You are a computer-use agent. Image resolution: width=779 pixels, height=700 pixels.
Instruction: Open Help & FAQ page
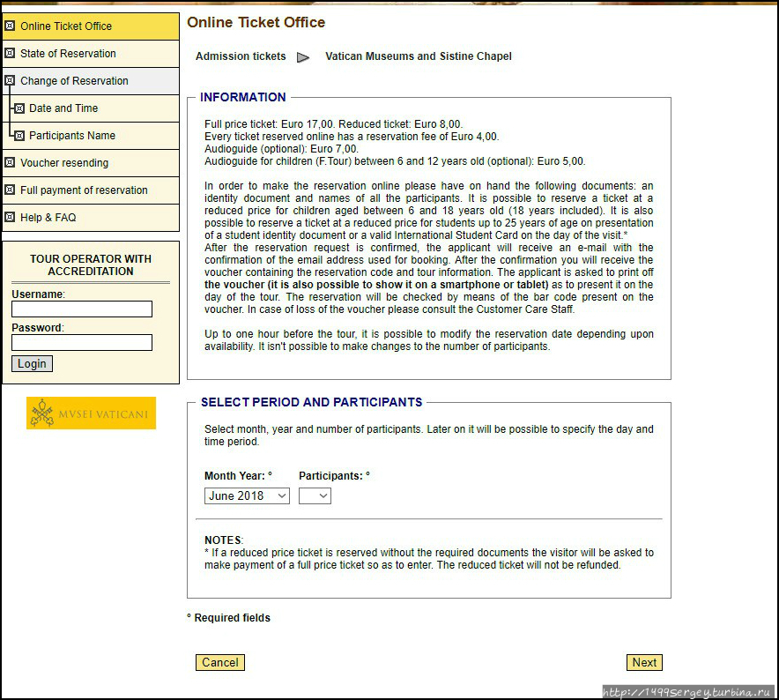[x=91, y=218]
